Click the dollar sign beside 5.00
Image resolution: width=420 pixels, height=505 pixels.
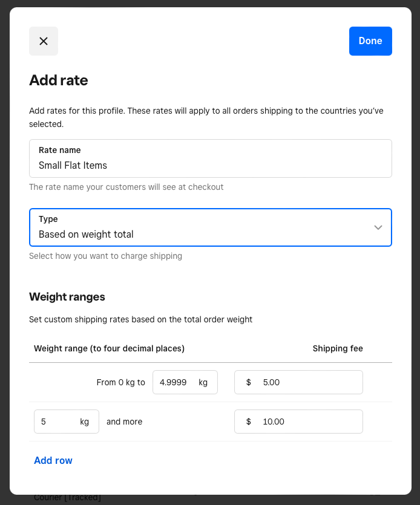(249, 382)
